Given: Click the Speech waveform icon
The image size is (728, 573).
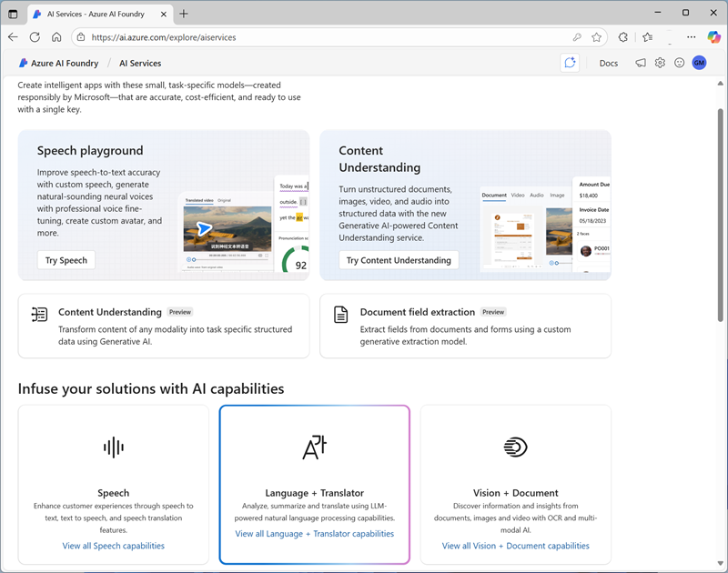Looking at the screenshot, I should point(113,447).
